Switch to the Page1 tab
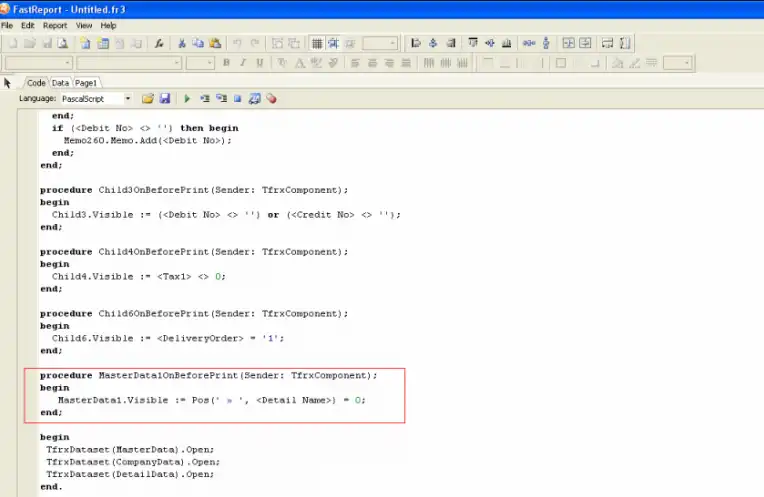 86,83
